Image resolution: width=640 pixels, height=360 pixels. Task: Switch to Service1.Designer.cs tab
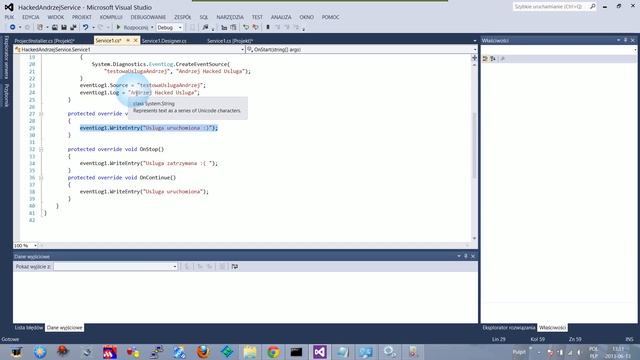coord(164,41)
